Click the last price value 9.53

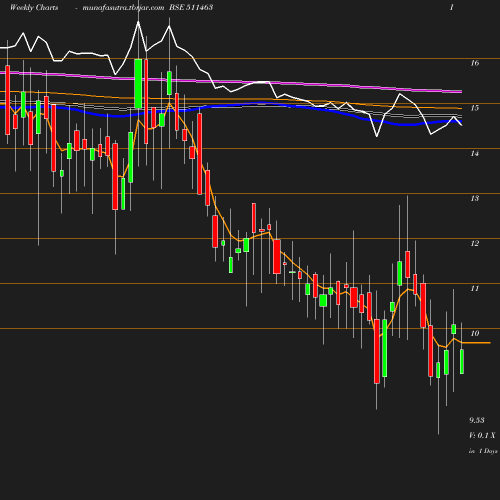(x=477, y=420)
